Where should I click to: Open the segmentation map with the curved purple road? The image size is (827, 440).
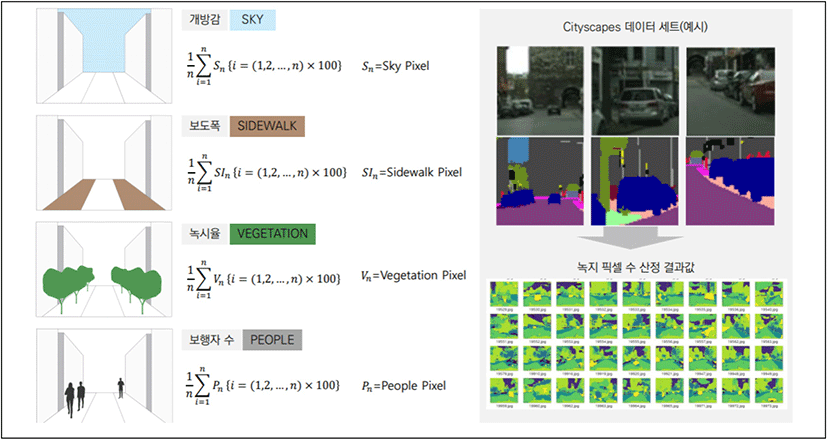730,181
